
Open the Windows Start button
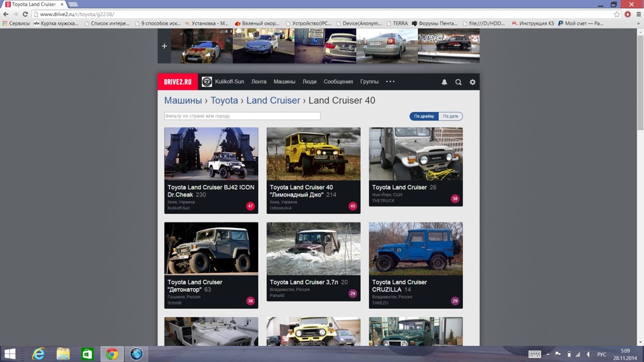pyautogui.click(x=9, y=354)
